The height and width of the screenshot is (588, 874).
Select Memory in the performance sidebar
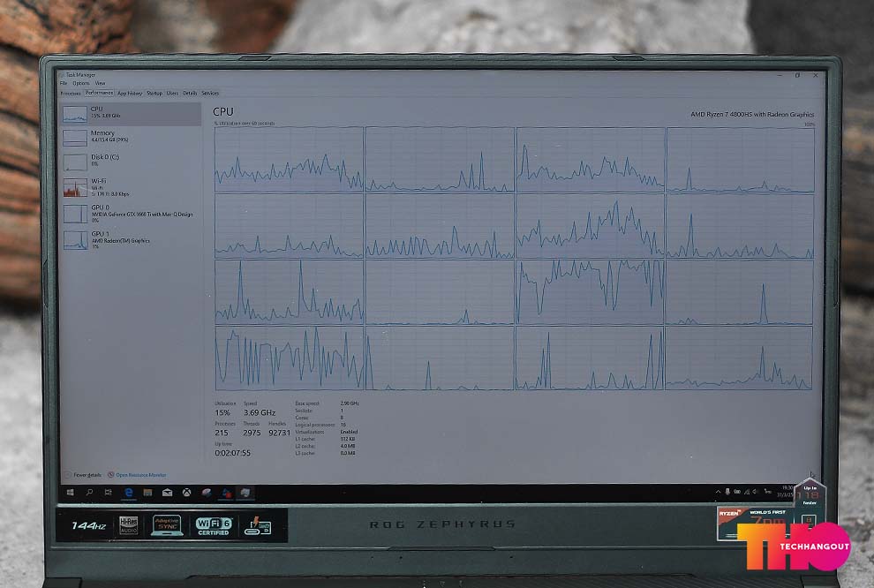[131, 137]
